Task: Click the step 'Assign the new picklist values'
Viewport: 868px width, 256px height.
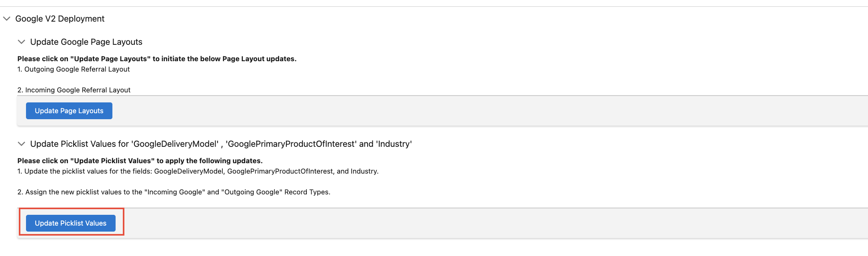Action: pyautogui.click(x=174, y=192)
